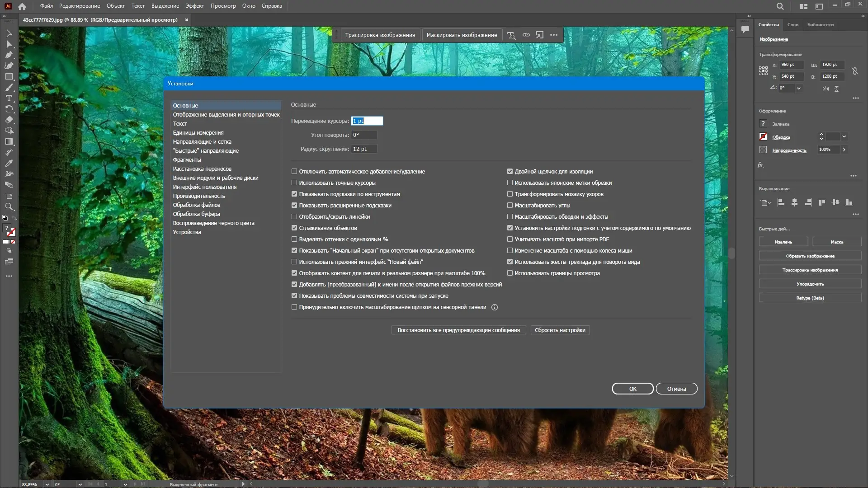Click the search icon at top right
The height and width of the screenshot is (488, 868).
pos(780,6)
